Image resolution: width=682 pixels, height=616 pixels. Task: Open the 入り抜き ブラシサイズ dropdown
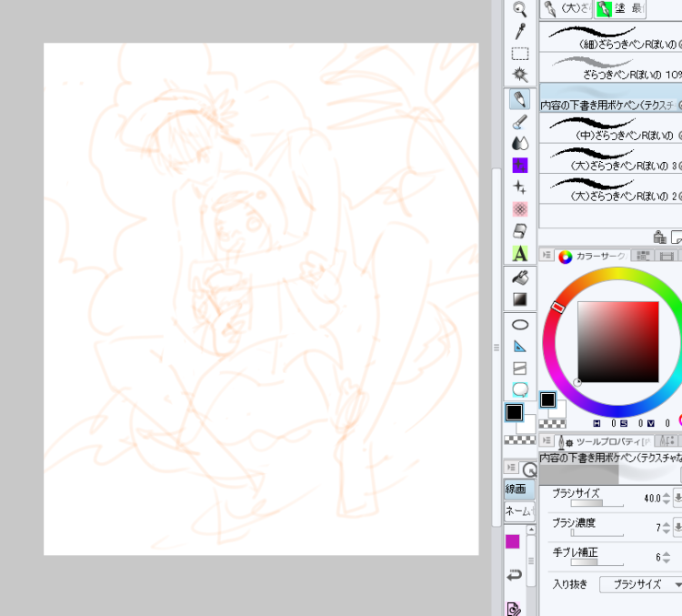[x=641, y=584]
